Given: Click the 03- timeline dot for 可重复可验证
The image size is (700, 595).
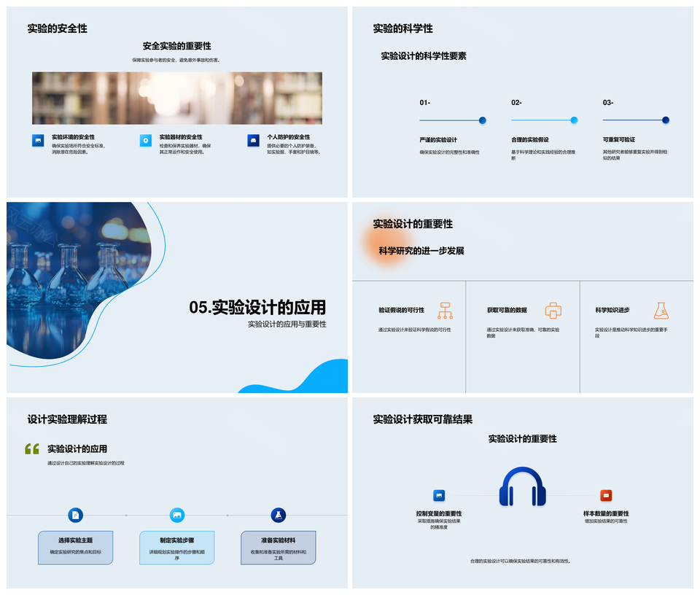Looking at the screenshot, I should pos(665,120).
